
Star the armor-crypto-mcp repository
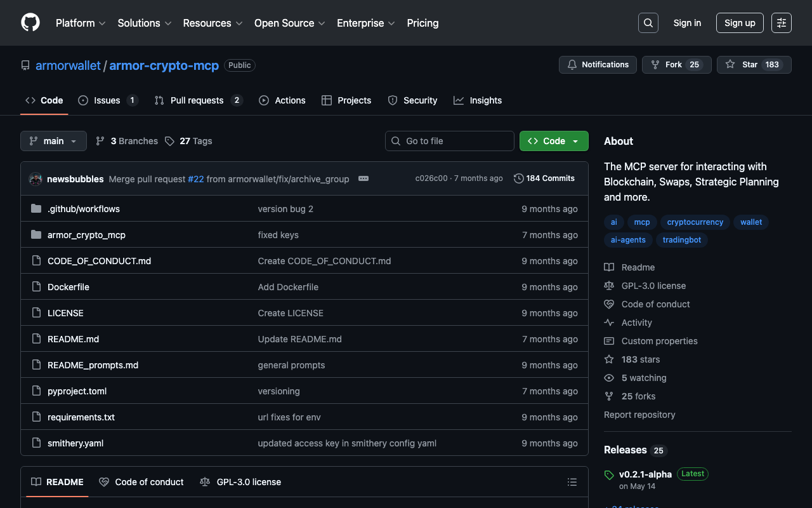pos(743,65)
